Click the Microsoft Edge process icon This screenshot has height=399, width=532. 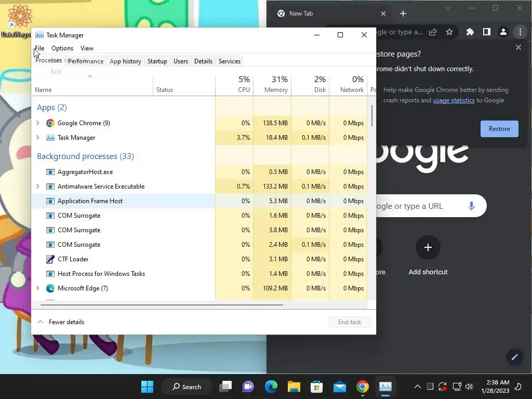click(x=50, y=288)
